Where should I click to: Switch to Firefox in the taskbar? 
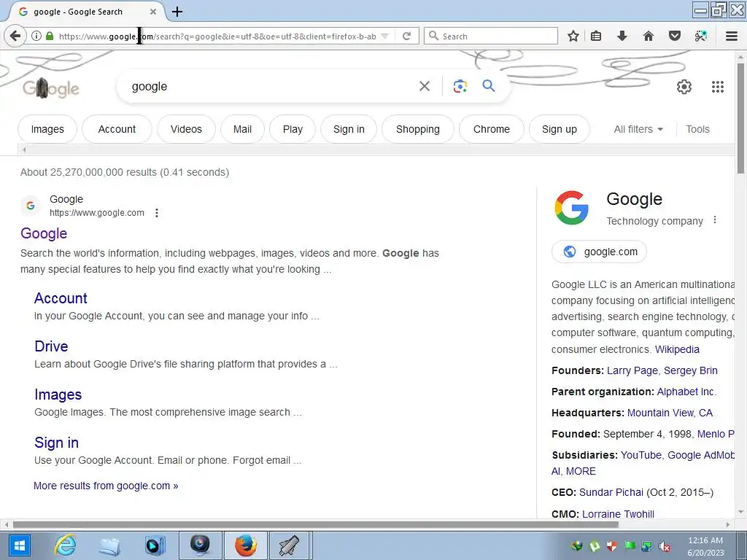245,545
